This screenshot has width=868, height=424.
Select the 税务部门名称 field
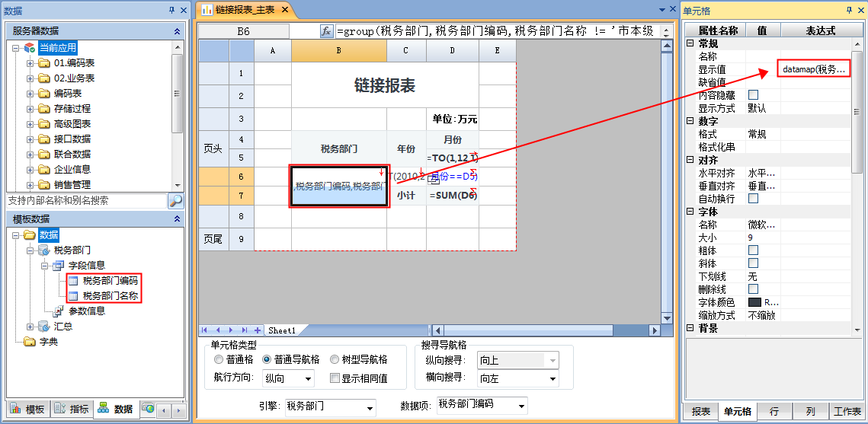click(x=110, y=295)
